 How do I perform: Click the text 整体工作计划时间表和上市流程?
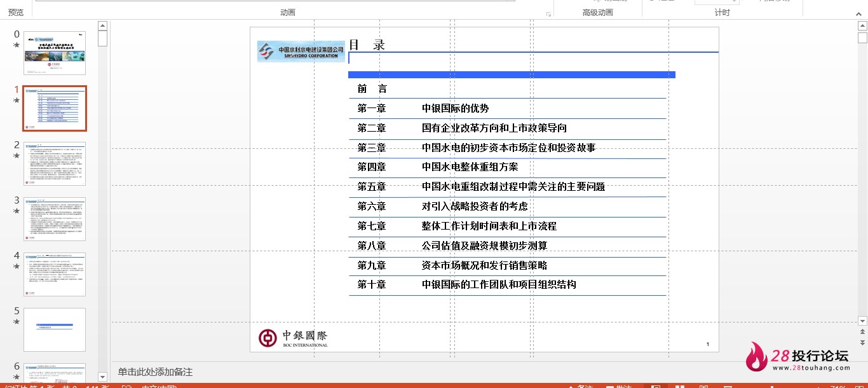click(489, 226)
